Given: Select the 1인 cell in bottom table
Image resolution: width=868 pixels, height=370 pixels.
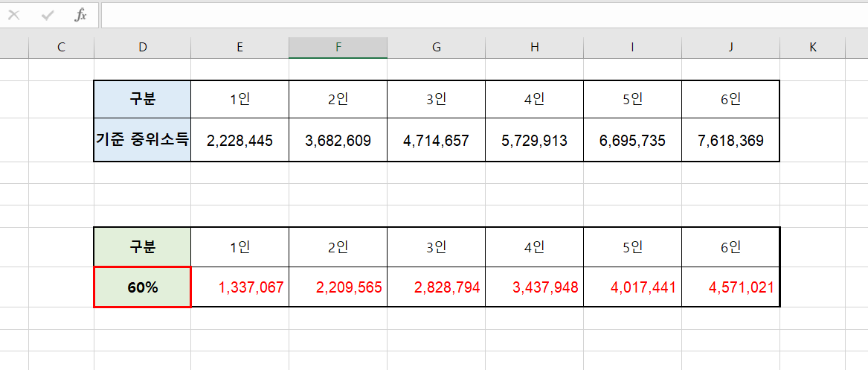Looking at the screenshot, I should click(x=239, y=247).
